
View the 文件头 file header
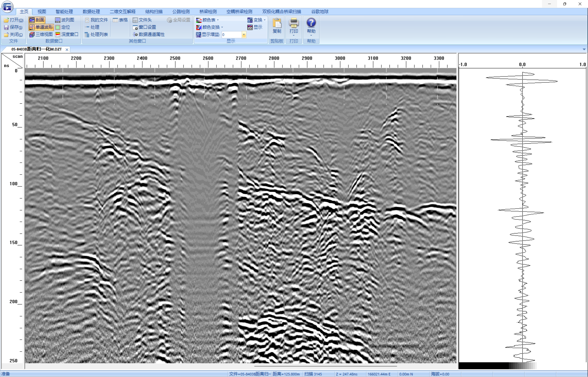click(142, 20)
